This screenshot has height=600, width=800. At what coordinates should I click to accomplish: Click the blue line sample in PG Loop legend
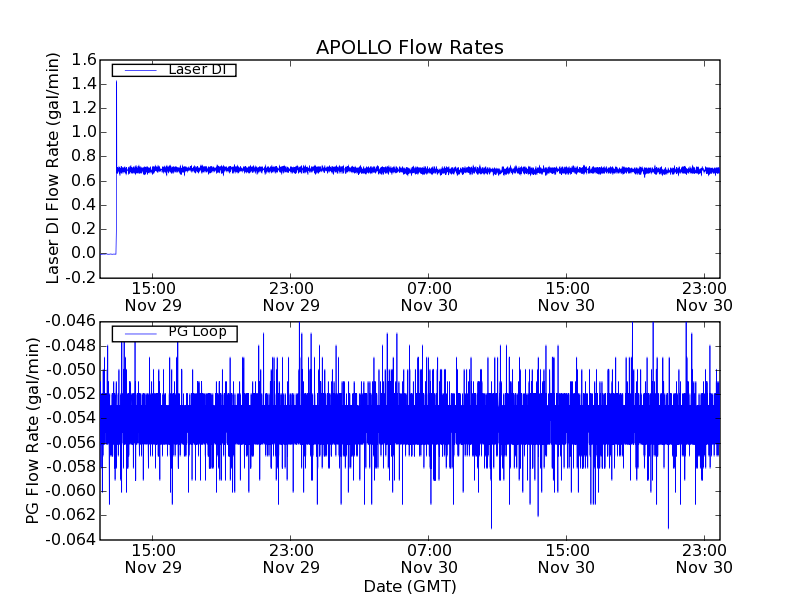[138, 333]
